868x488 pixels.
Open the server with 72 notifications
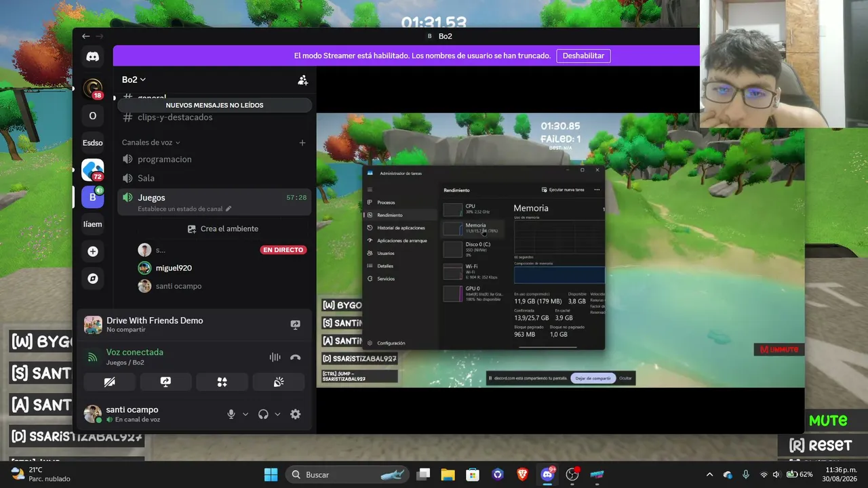[93, 170]
